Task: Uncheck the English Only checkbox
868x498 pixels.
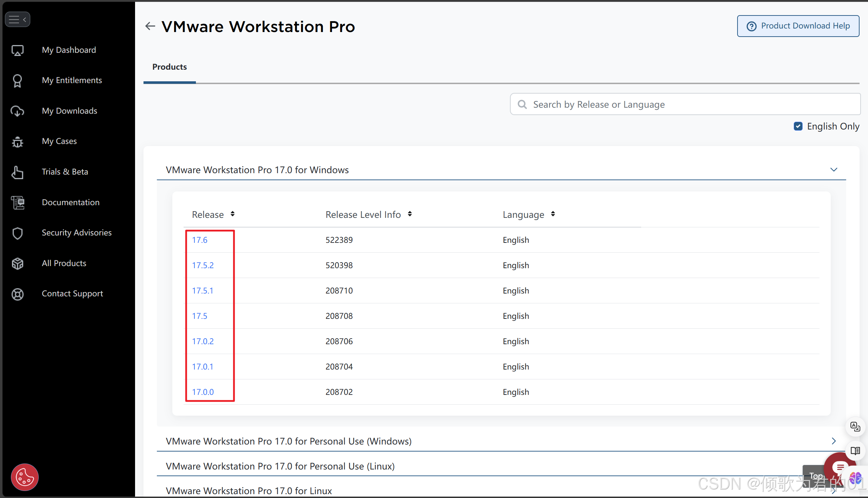Action: coord(798,126)
